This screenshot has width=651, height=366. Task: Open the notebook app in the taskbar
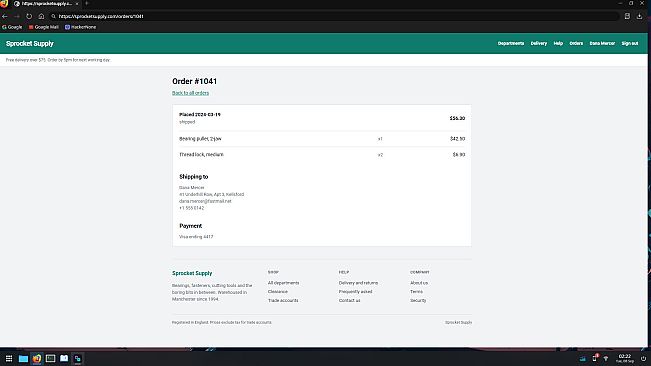tap(64, 359)
